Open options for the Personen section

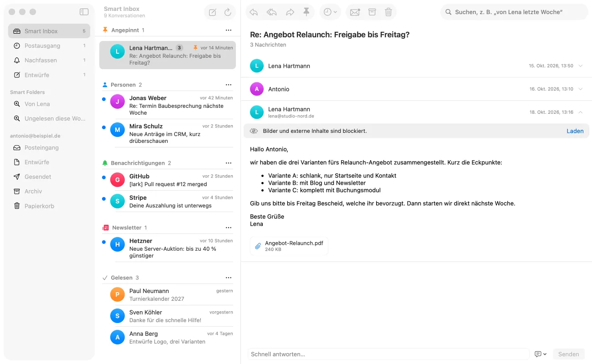[229, 85]
